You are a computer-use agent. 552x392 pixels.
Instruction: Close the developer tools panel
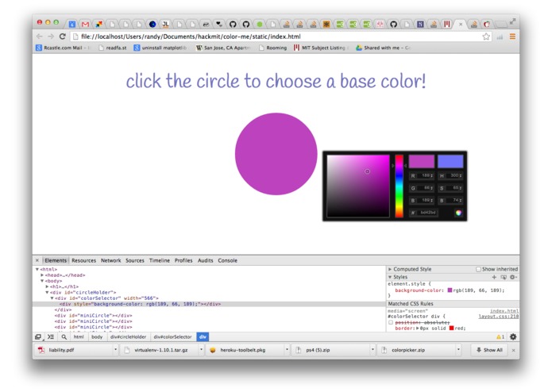[x=37, y=260]
